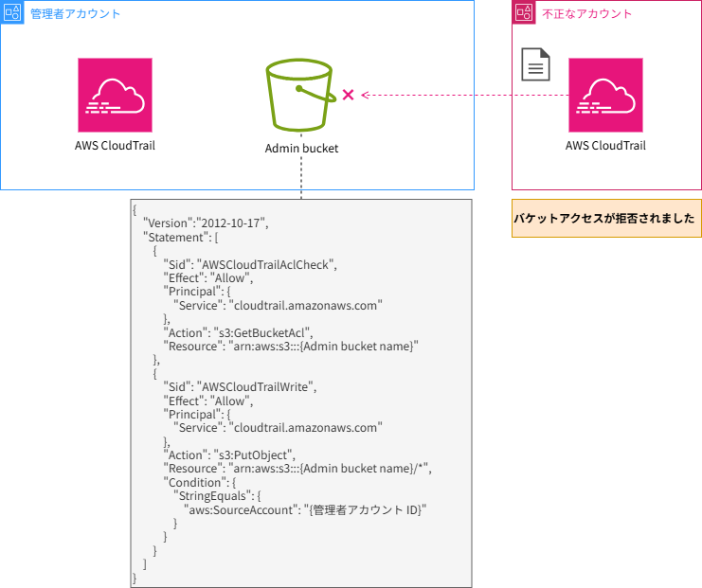The image size is (702, 588).
Task: Click the yellow バケットアクセスが拒否されました box
Action: point(606,218)
